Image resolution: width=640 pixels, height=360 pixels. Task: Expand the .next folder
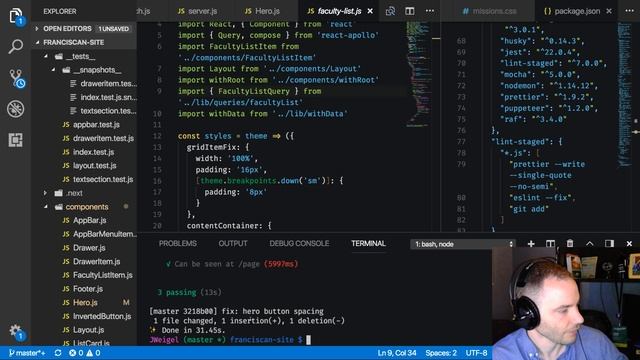pyautogui.click(x=46, y=193)
